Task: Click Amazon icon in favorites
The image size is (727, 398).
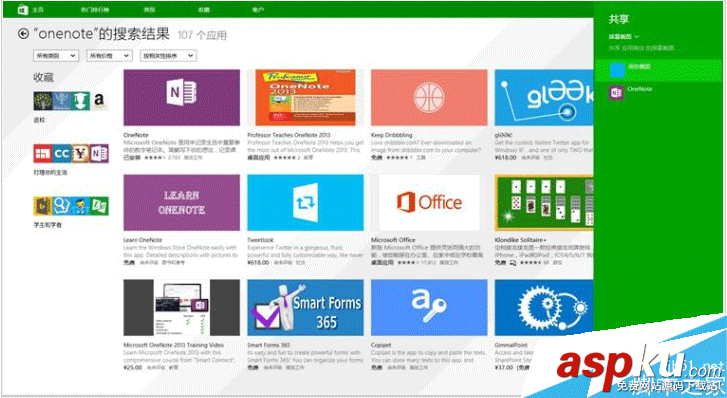Action: click(99, 100)
